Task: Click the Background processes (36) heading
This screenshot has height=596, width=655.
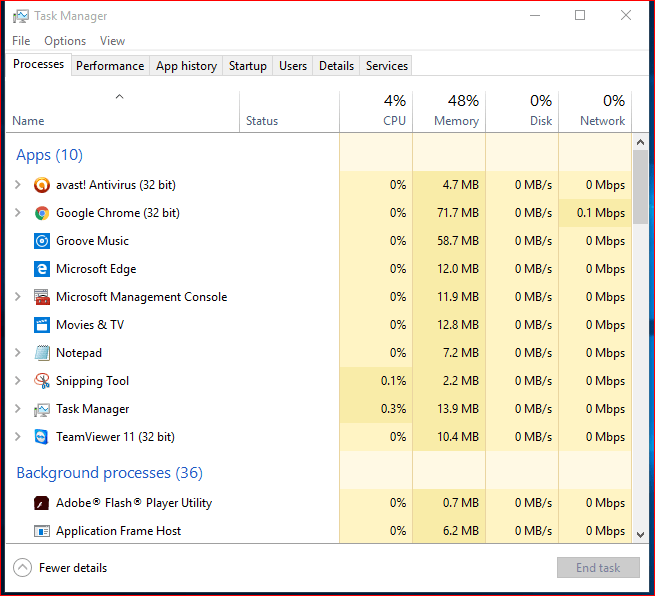Action: tap(109, 473)
